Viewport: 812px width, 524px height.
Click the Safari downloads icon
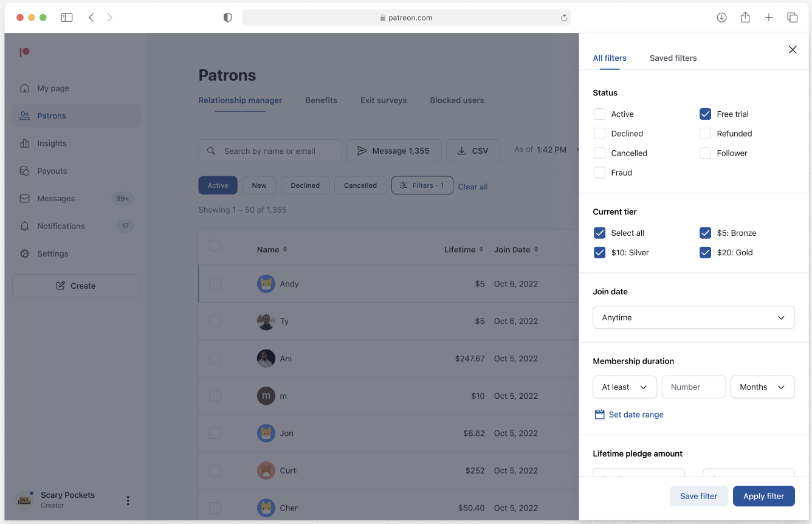click(721, 18)
